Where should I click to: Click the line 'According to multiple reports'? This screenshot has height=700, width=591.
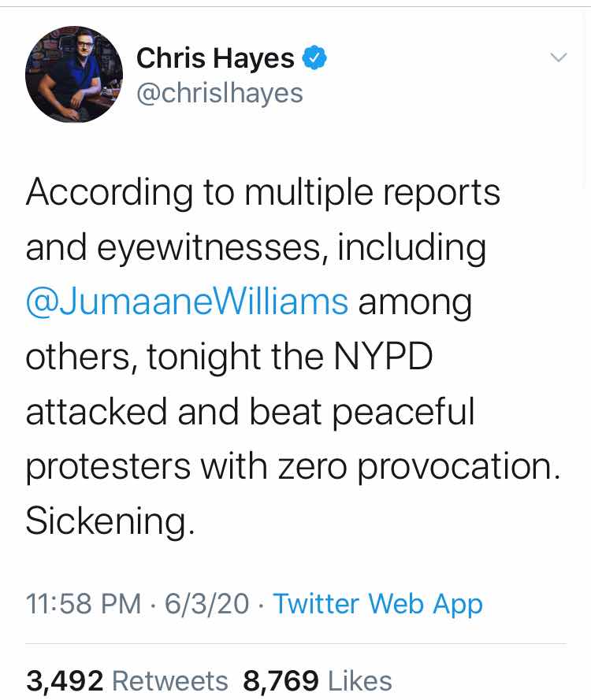point(263,193)
